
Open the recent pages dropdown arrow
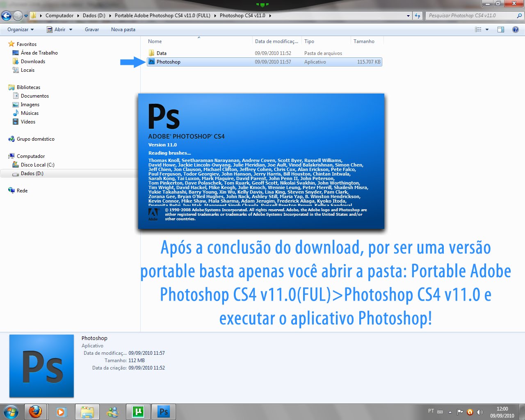pyautogui.click(x=26, y=16)
